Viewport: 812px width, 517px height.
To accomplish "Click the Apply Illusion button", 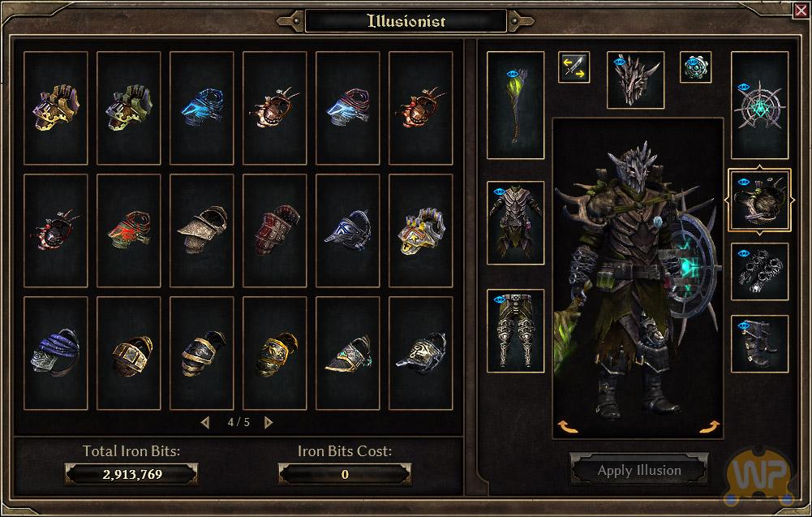I will click(639, 470).
